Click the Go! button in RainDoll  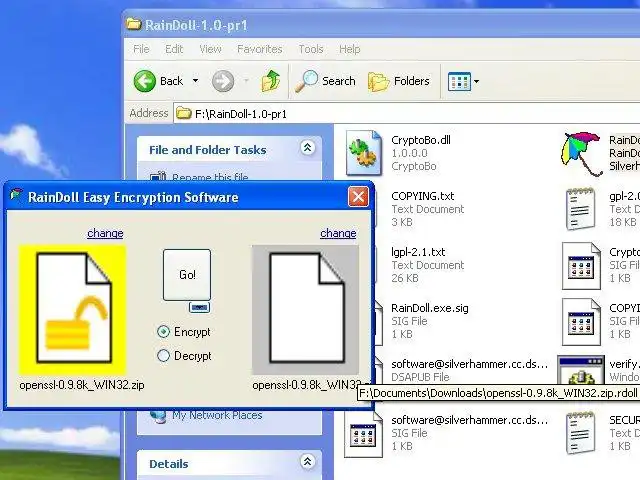[x=187, y=275]
